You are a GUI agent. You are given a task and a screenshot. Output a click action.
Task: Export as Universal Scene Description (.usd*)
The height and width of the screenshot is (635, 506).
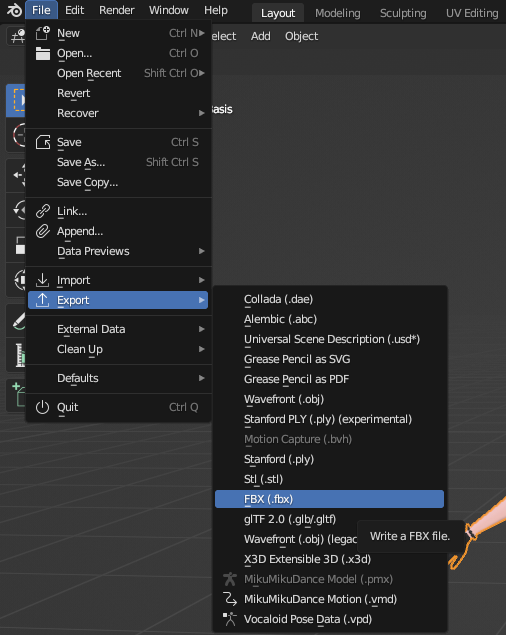(x=329, y=339)
